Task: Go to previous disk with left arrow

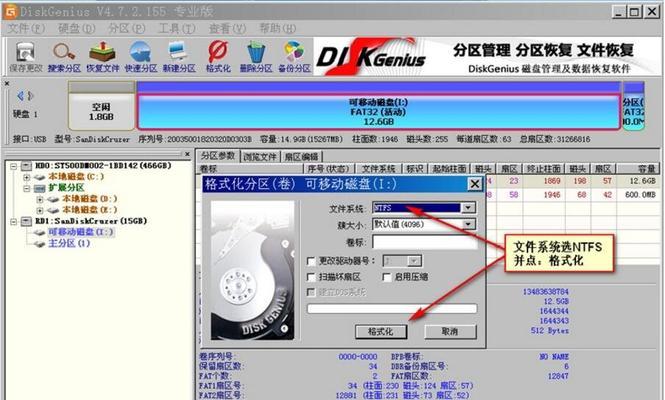Action: pos(20,96)
